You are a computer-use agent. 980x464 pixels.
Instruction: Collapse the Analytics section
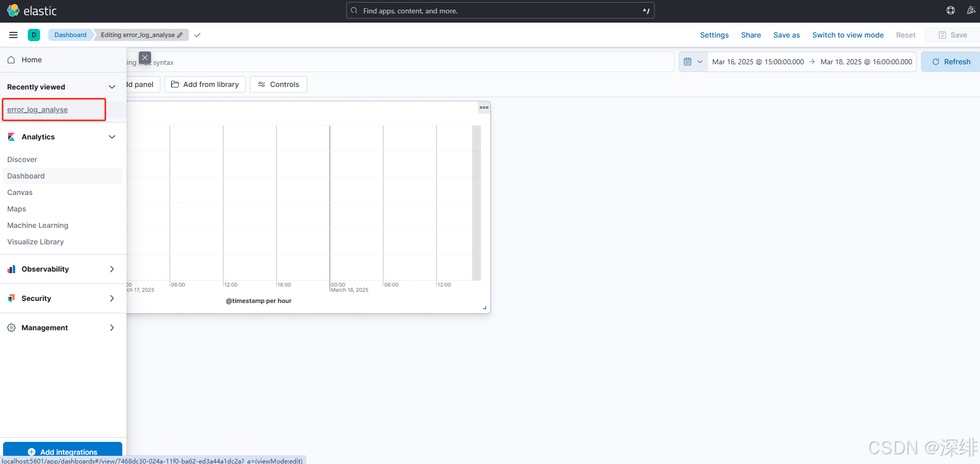click(x=112, y=137)
